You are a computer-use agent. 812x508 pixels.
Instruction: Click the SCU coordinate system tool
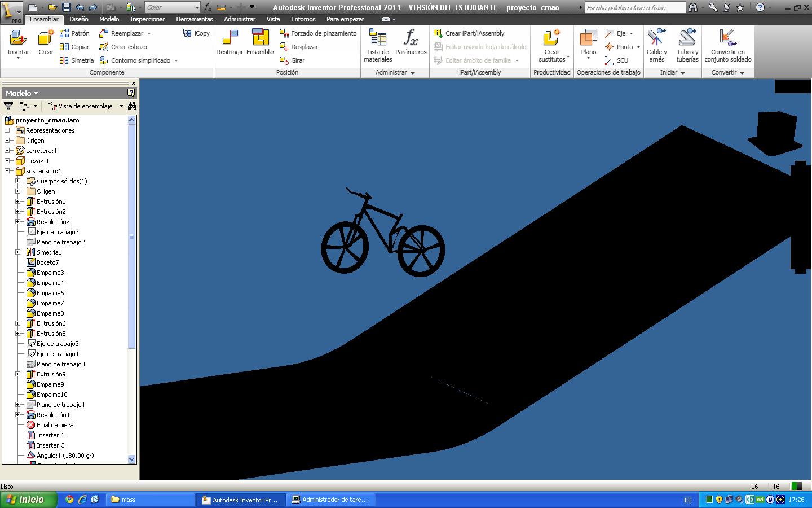(616, 60)
